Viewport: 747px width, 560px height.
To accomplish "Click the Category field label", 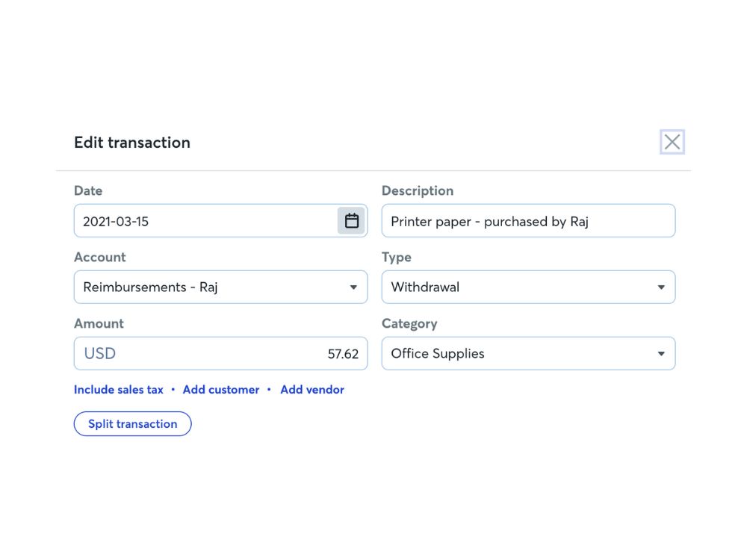I will point(409,324).
